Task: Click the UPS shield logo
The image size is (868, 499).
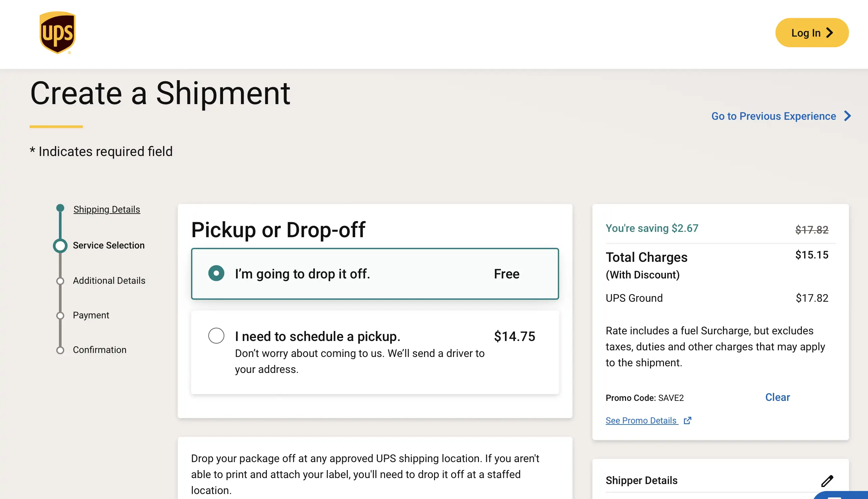Action: 57,33
